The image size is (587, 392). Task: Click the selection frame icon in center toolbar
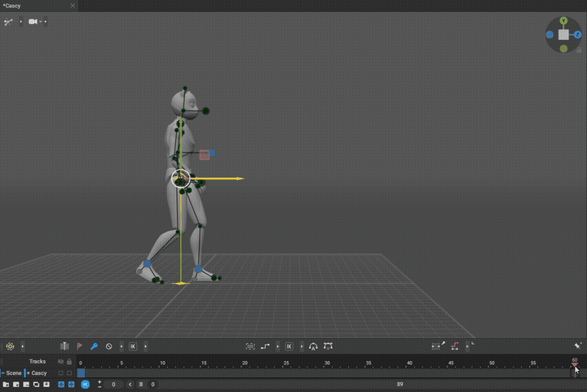[x=250, y=346]
